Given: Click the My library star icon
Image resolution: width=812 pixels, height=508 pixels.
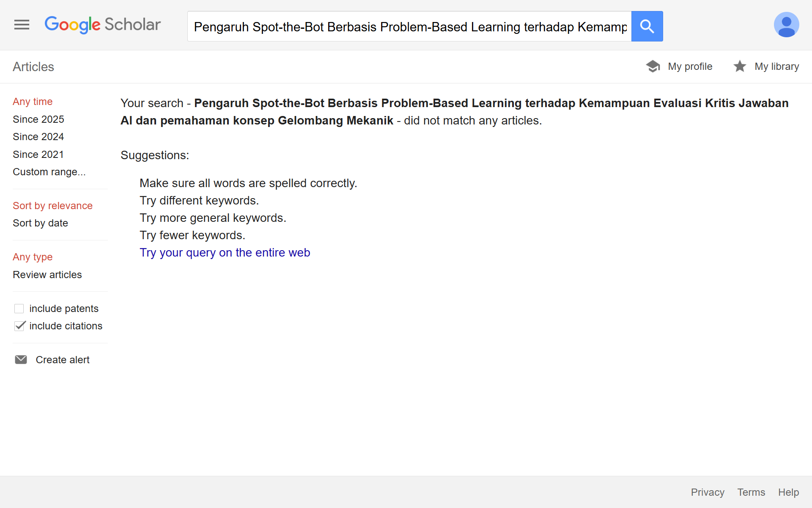Looking at the screenshot, I should 740,66.
